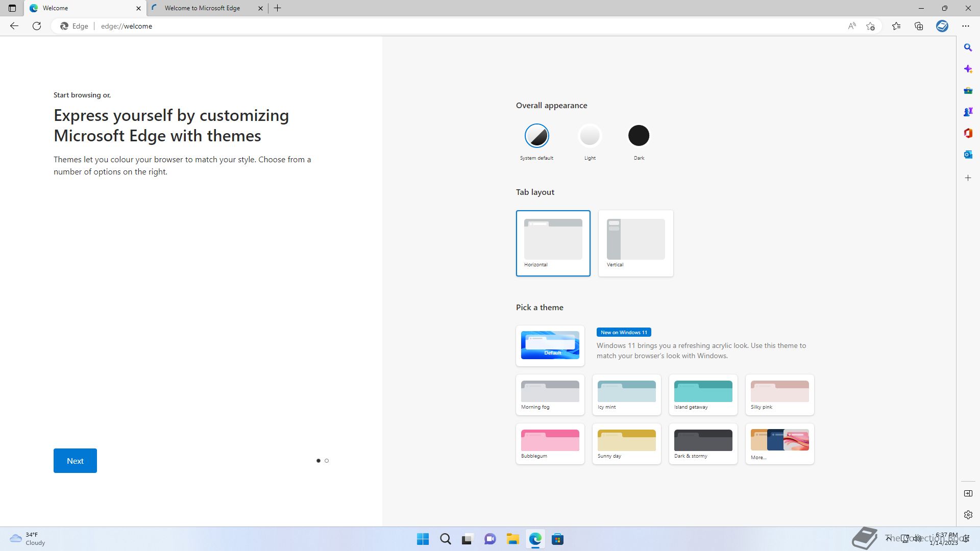Image resolution: width=980 pixels, height=551 pixels.
Task: Close the Welcome to Microsoft Edge tab
Action: coord(260,8)
